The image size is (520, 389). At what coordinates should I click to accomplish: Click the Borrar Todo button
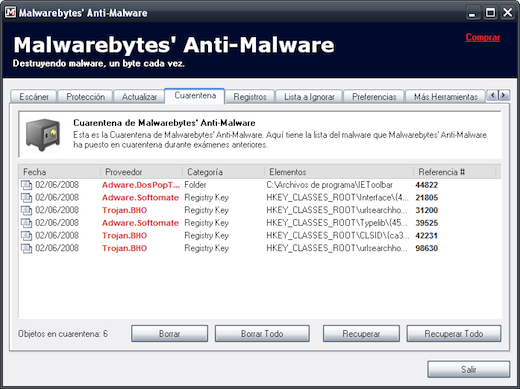pos(262,334)
